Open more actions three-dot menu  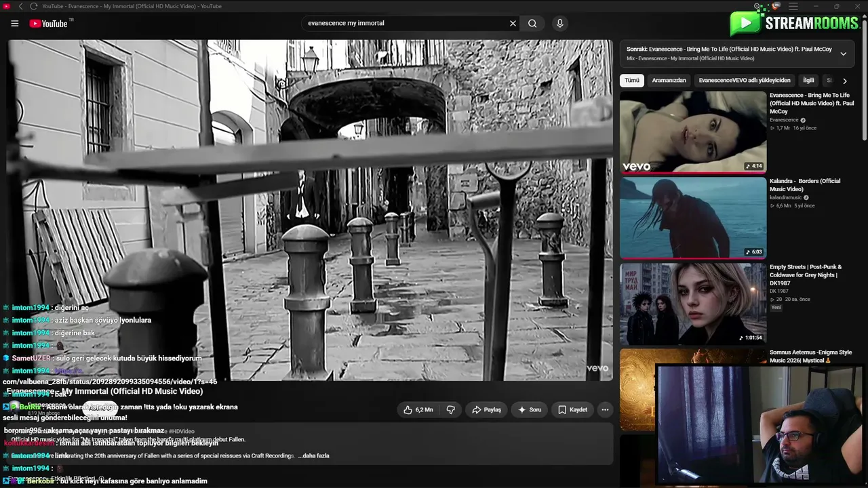tap(605, 409)
